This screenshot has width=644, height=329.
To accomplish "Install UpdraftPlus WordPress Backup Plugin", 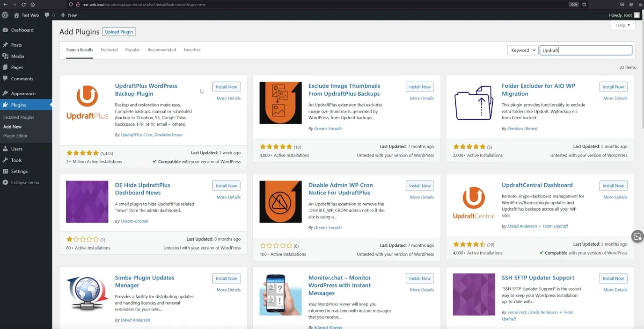I will coord(227,86).
